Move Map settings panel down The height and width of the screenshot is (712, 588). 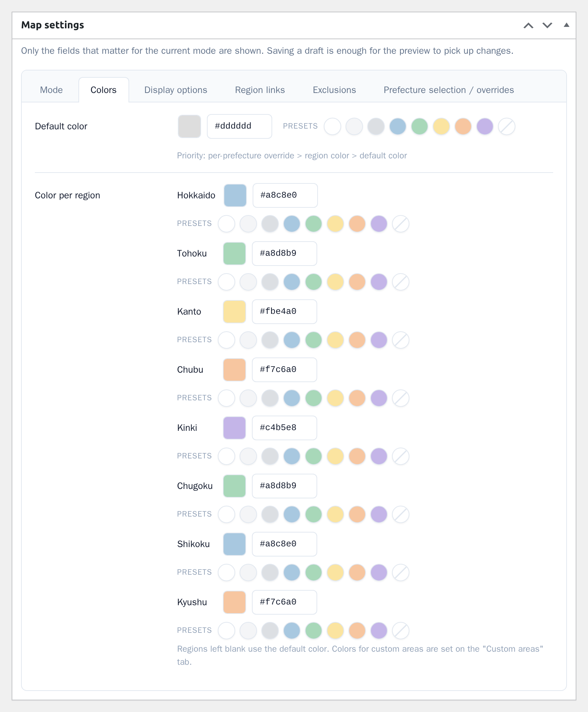pos(547,25)
